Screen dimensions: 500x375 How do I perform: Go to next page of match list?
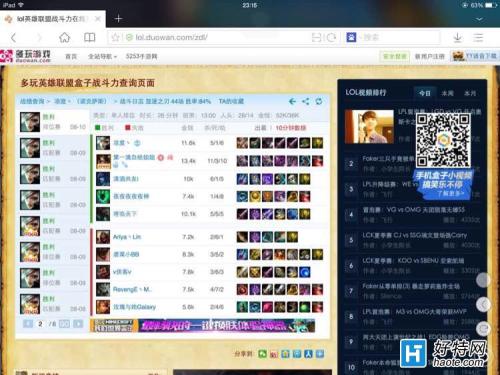coord(78,324)
